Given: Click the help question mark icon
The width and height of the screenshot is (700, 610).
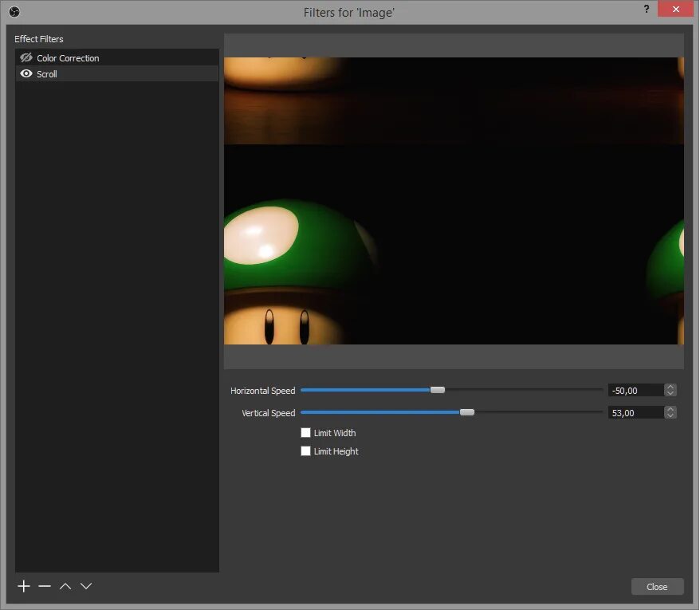Looking at the screenshot, I should [x=646, y=9].
